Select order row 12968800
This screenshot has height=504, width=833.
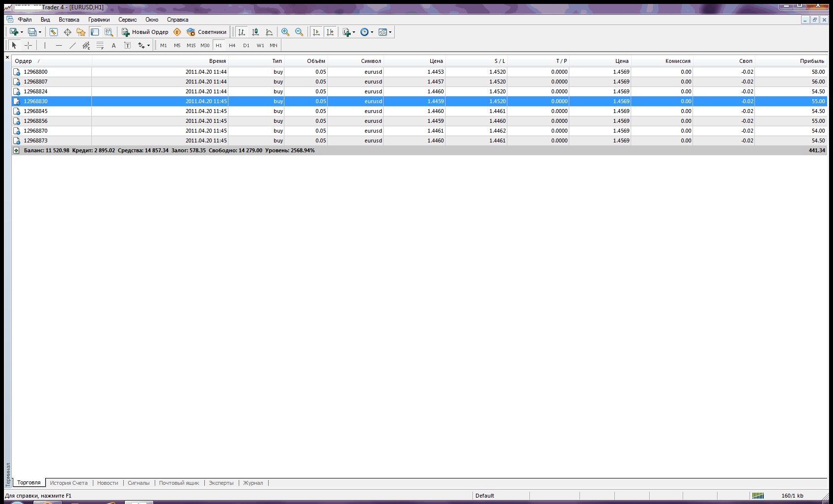pos(419,72)
